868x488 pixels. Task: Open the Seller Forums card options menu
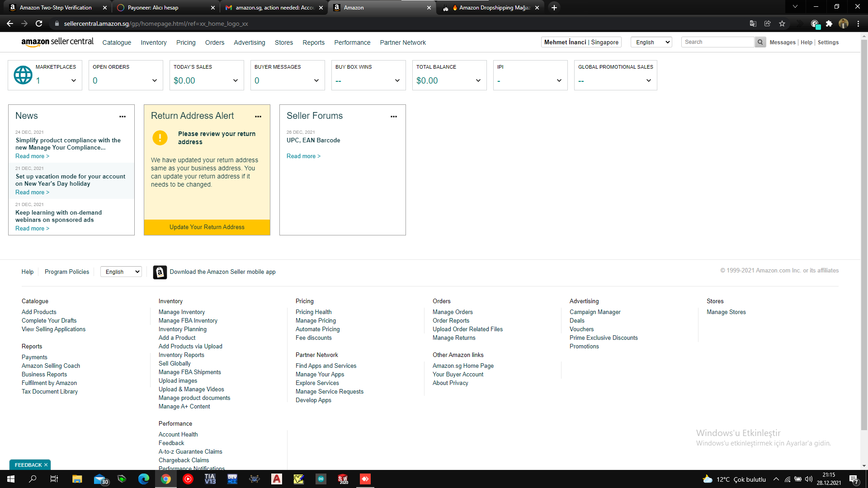pyautogui.click(x=394, y=117)
